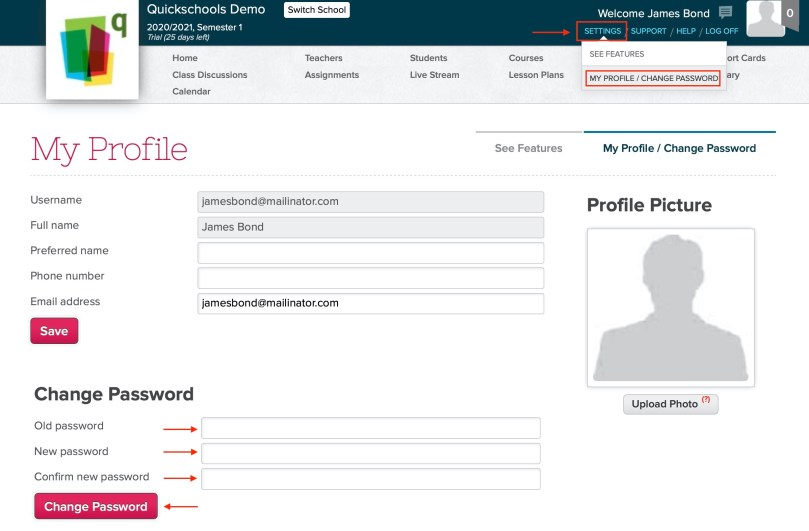Screen dimensions: 809x531
Task: Click the 2020/2021, Semester 1 text
Action: (x=195, y=27)
